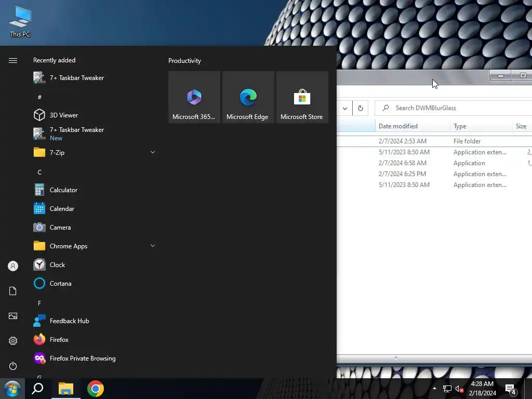Expand the 7-Zip folder
The height and width of the screenshot is (399, 532).
[x=95, y=152]
